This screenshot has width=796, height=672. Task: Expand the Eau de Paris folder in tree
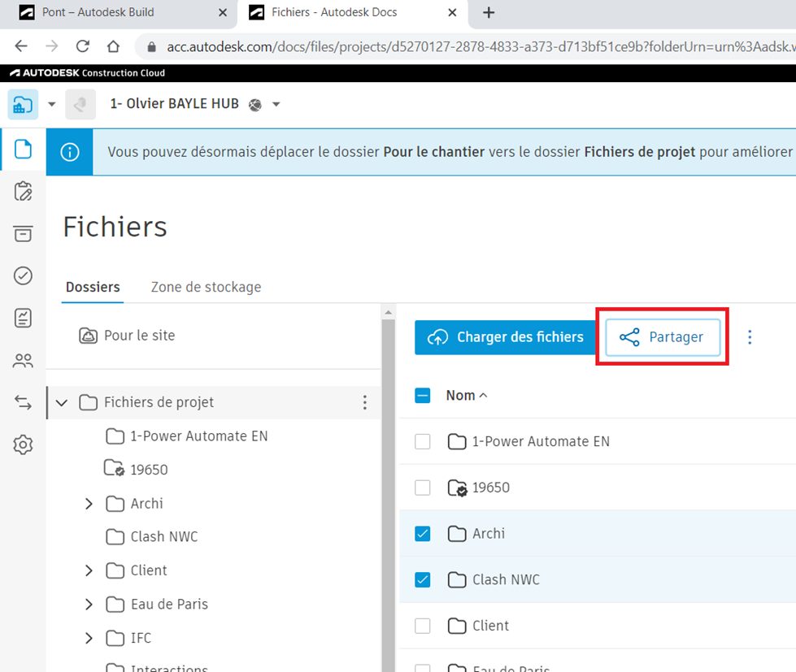click(x=89, y=605)
